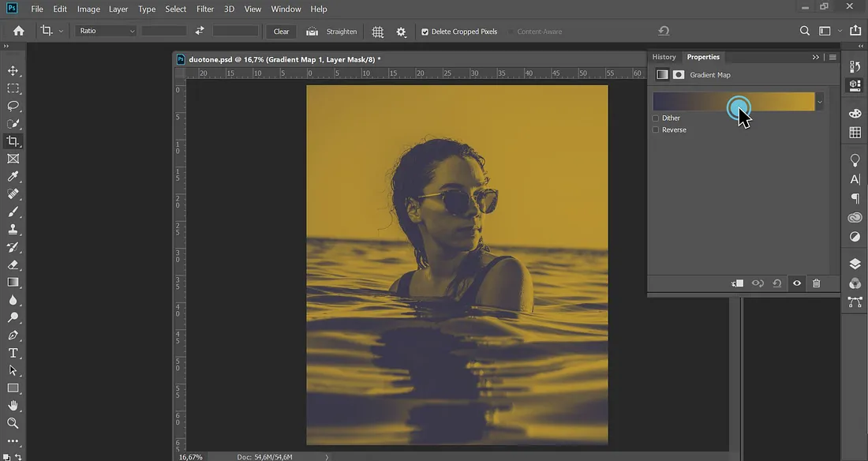Open additional crop settings gear

(x=402, y=32)
